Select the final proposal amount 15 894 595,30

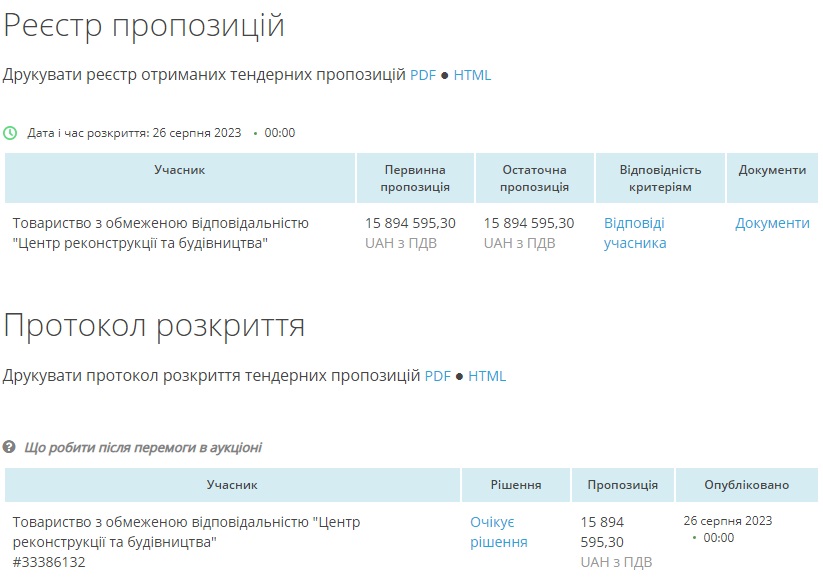click(x=529, y=224)
